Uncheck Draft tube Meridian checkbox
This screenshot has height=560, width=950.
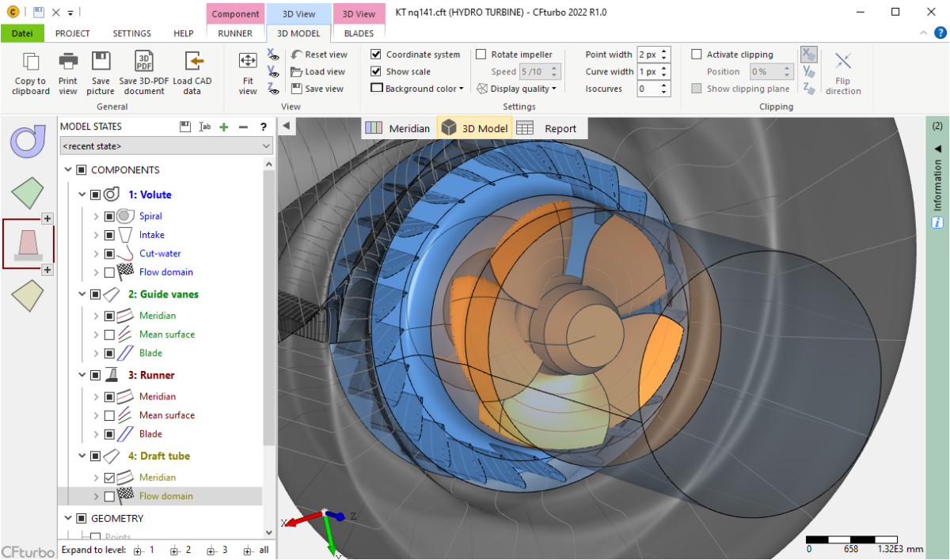[109, 478]
